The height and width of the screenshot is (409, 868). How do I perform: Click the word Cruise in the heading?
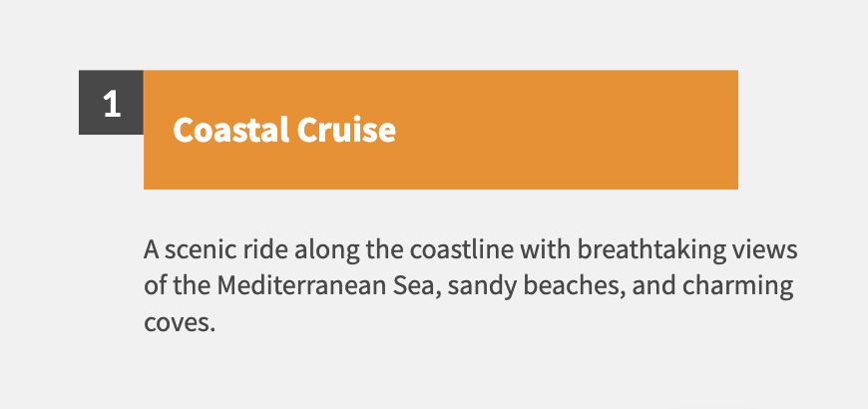tap(346, 130)
